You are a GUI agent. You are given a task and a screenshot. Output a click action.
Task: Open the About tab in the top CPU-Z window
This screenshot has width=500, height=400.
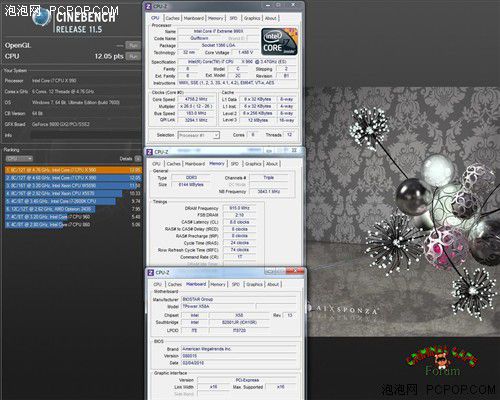click(x=271, y=18)
